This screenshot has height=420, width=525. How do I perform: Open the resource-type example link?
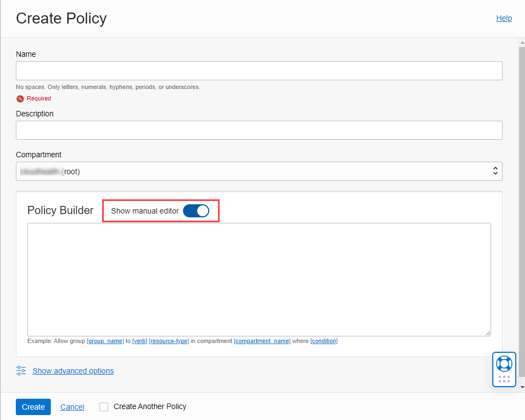coord(169,341)
